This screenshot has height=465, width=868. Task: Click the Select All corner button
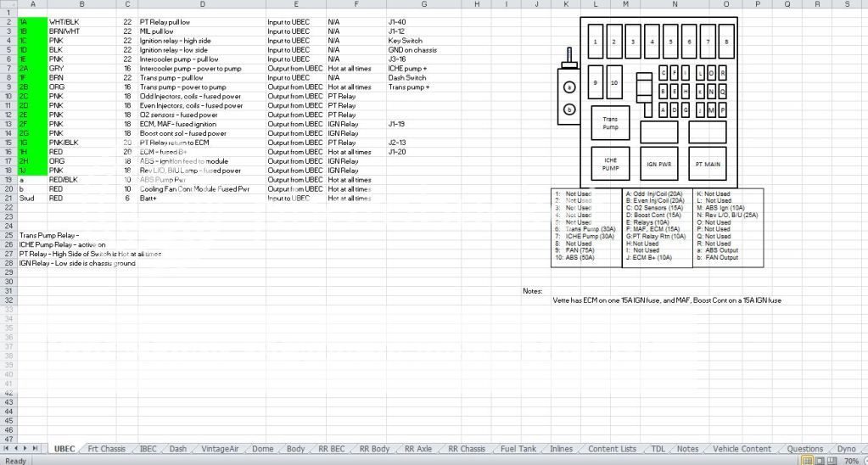(8, 4)
